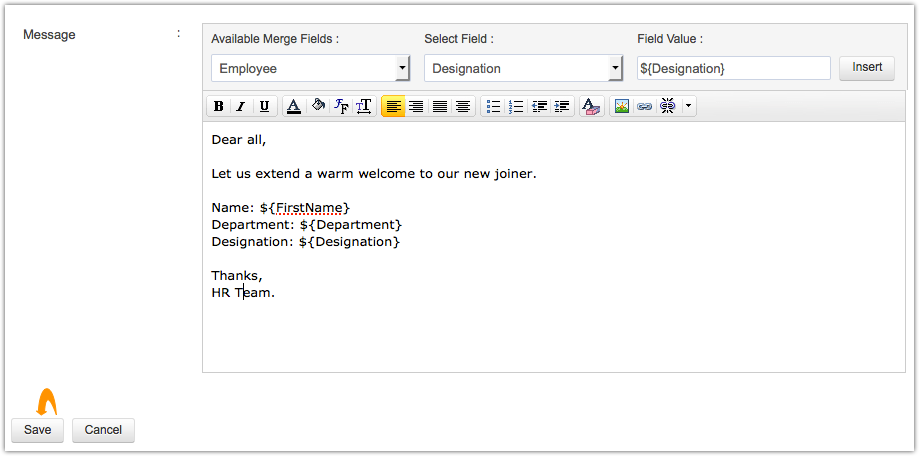Toggle bold formatting in the toolbar
The image size is (919, 456).
(218, 106)
